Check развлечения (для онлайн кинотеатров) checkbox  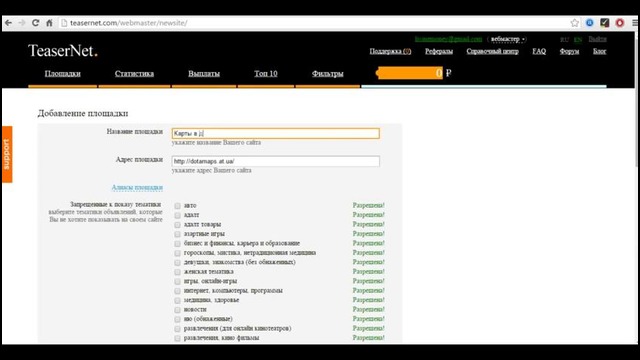178,329
